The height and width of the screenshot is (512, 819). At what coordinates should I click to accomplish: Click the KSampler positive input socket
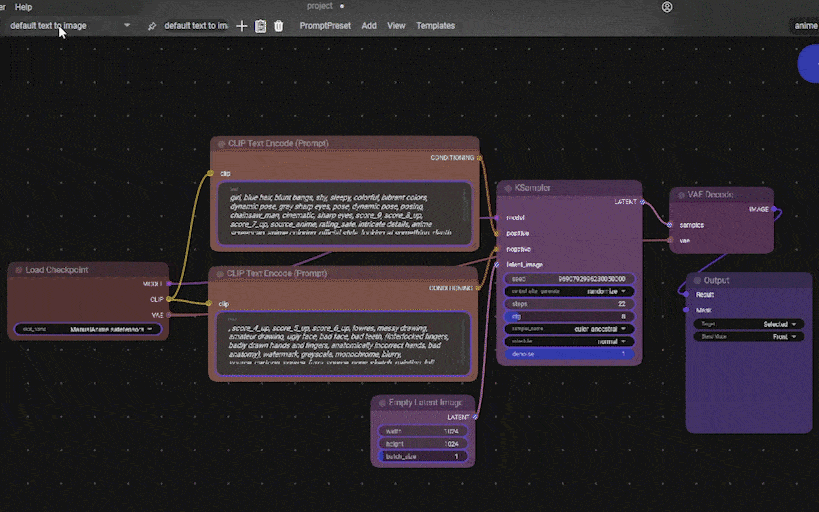pyautogui.click(x=497, y=233)
